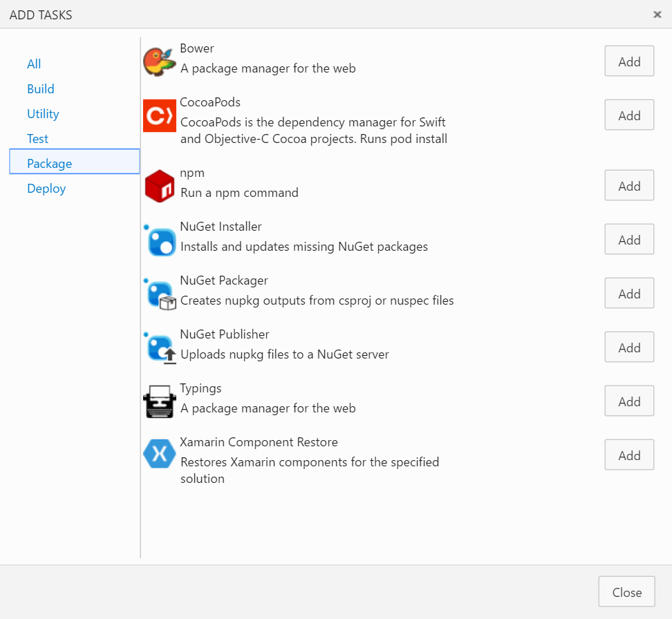Add the Typings task
This screenshot has width=672, height=619.
coord(629,401)
